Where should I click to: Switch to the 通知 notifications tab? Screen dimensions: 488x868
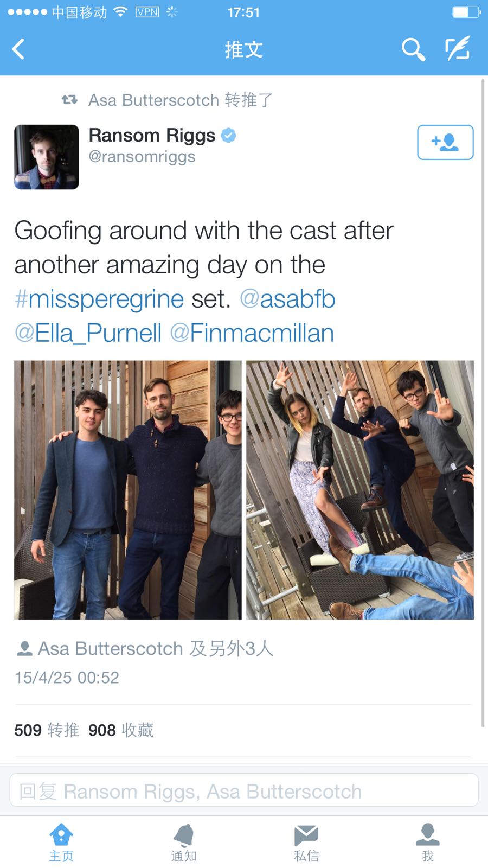[184, 843]
